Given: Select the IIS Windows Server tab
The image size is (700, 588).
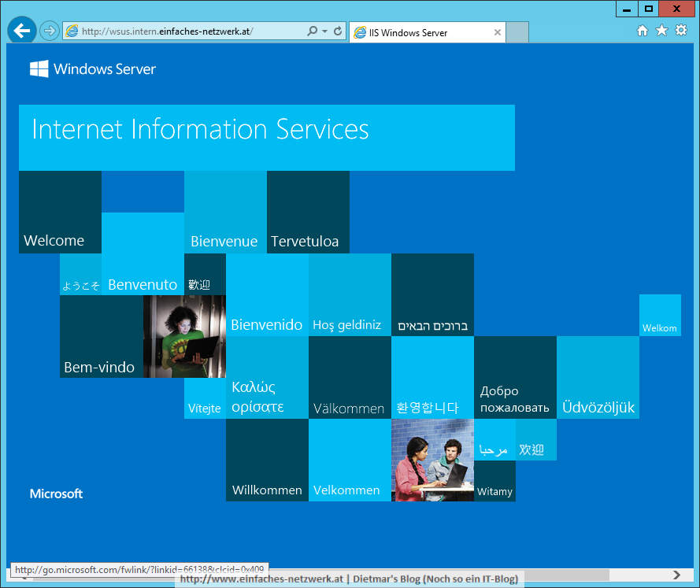Looking at the screenshot, I should point(428,32).
